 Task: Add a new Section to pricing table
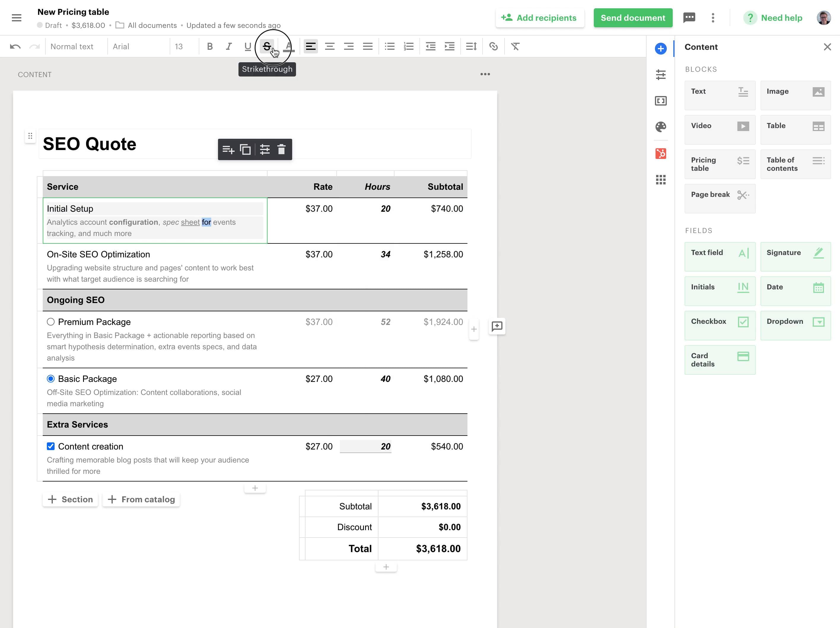click(x=70, y=500)
